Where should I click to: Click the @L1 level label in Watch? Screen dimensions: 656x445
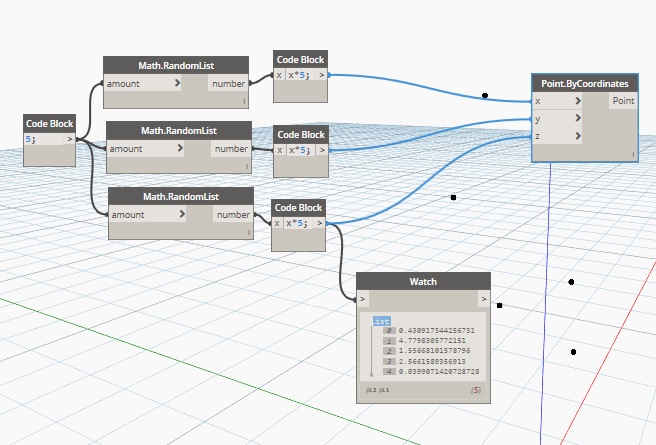tap(384, 389)
